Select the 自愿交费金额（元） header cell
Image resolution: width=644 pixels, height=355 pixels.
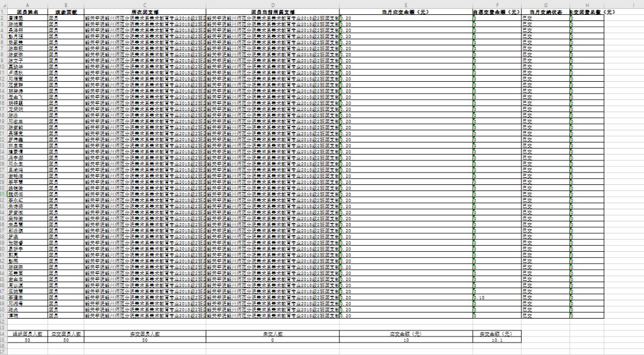click(497, 12)
